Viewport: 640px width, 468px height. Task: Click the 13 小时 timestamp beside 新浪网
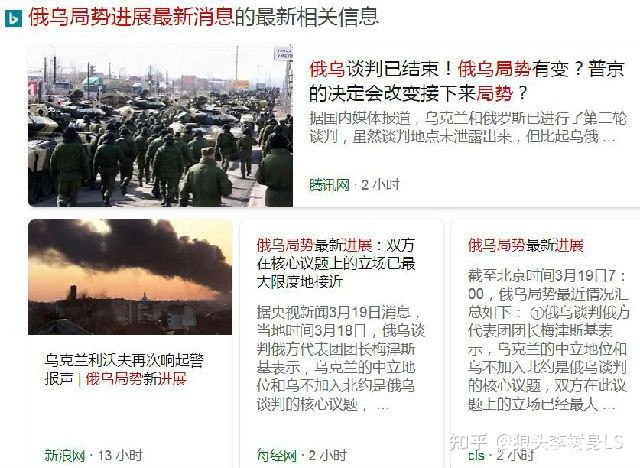120,455
